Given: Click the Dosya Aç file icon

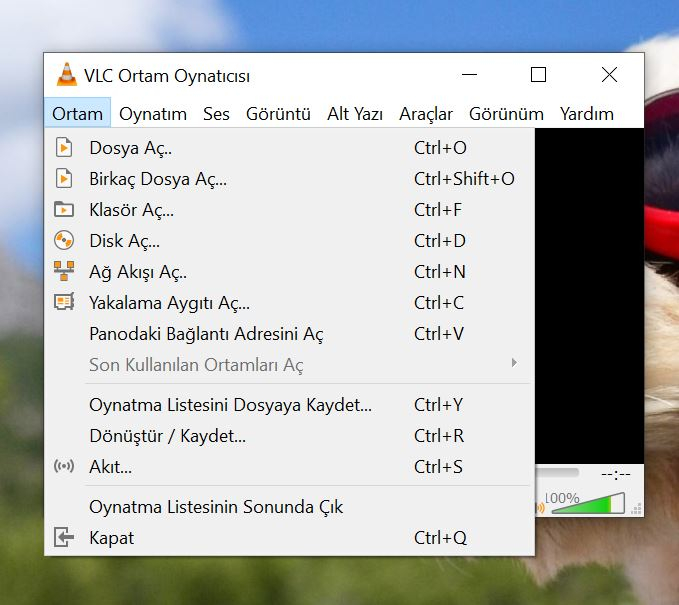Looking at the screenshot, I should click(x=64, y=148).
